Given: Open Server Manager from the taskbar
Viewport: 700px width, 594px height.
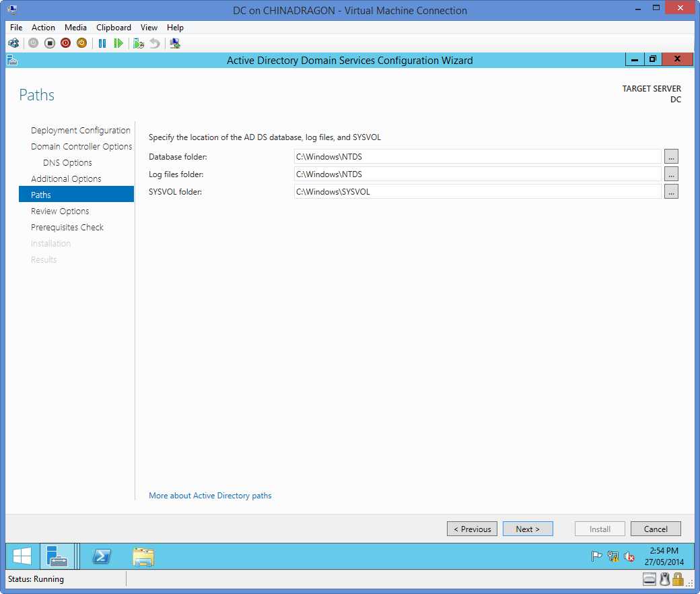Looking at the screenshot, I should point(57,556).
